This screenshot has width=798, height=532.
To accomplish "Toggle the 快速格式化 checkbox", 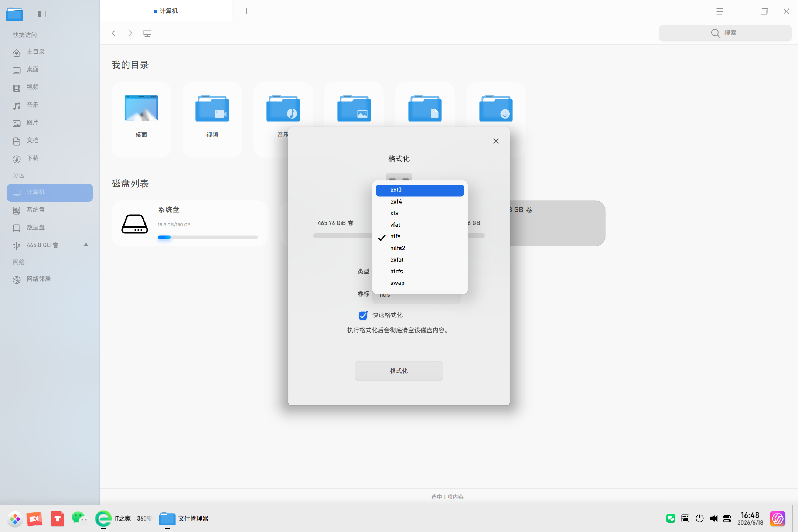I will pyautogui.click(x=363, y=315).
